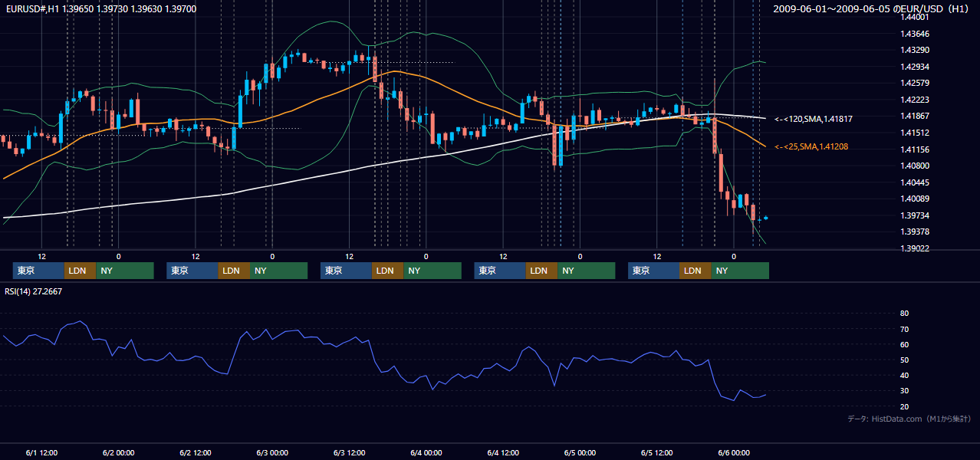Viewport: 980px width, 460px height.
Task: Pick the 1.40445 price scale value
Action: [x=915, y=182]
